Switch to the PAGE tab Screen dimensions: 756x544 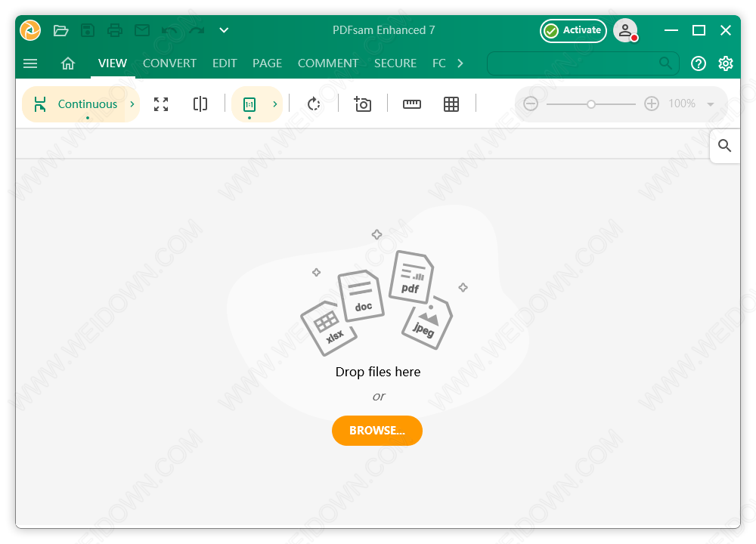267,63
